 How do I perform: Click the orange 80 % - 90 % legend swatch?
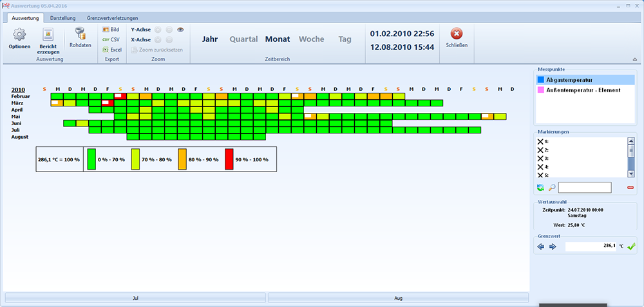tap(182, 159)
